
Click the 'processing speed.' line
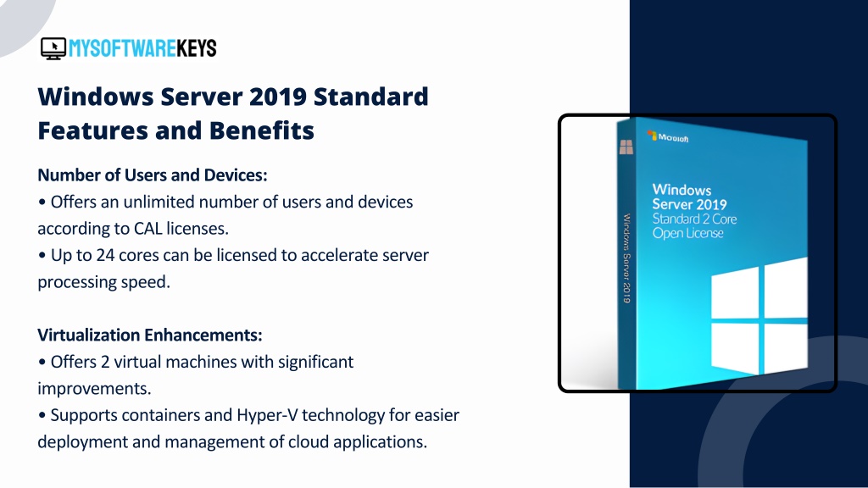[104, 282]
